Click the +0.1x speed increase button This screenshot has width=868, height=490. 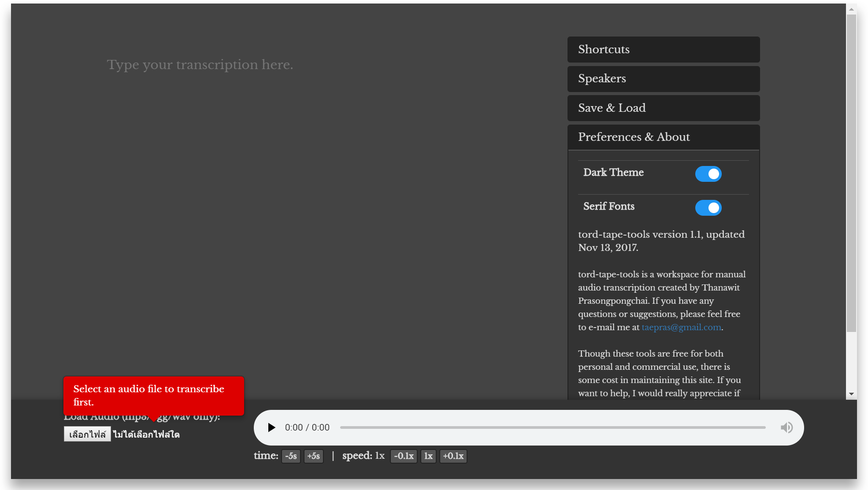pos(453,456)
